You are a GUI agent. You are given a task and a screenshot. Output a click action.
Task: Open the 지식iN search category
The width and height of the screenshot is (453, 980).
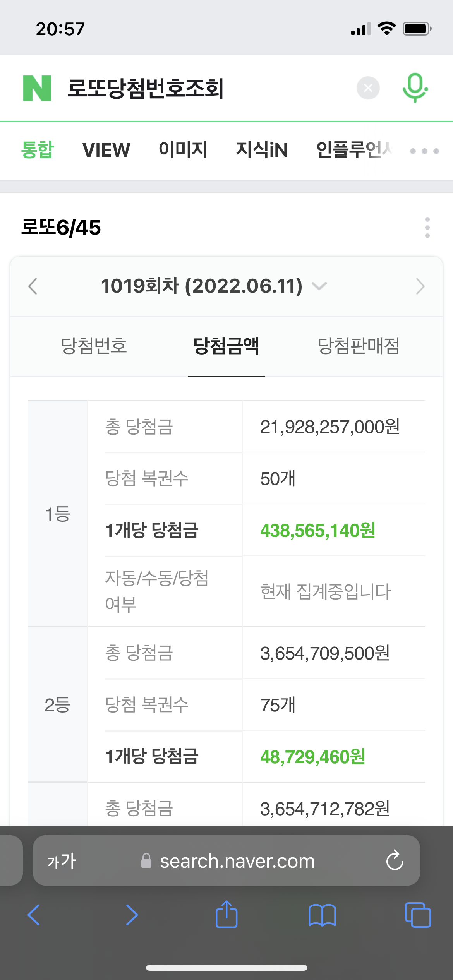coord(262,150)
